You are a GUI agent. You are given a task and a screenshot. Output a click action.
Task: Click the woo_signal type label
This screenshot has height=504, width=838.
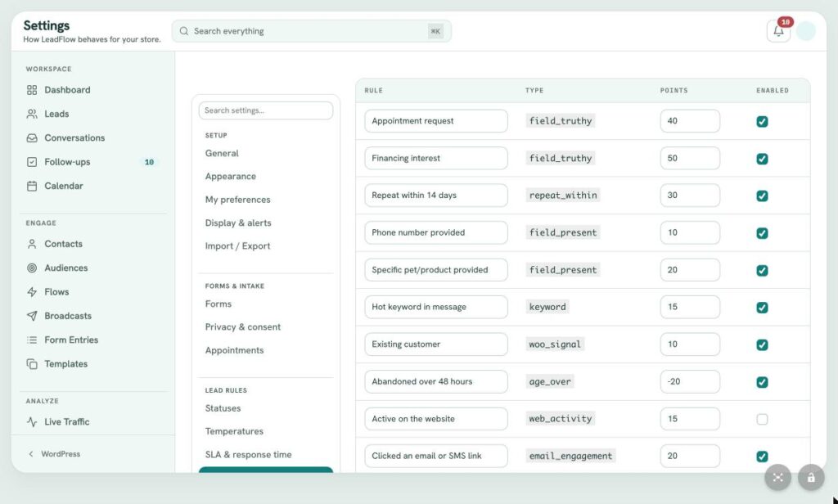(x=555, y=344)
